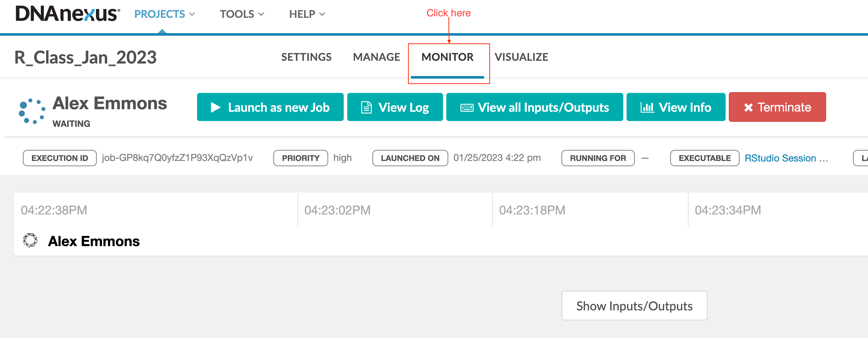Select Alex Emmons job in timeline

(94, 241)
